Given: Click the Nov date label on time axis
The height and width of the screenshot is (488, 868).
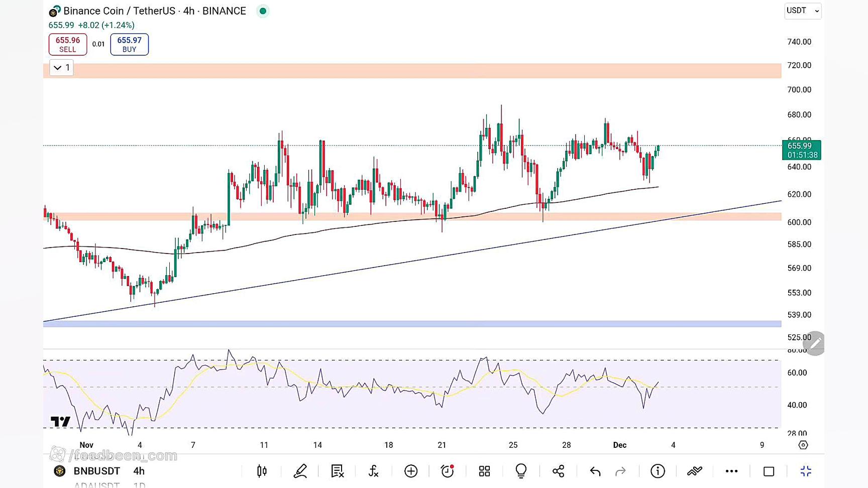Looking at the screenshot, I should (x=86, y=445).
